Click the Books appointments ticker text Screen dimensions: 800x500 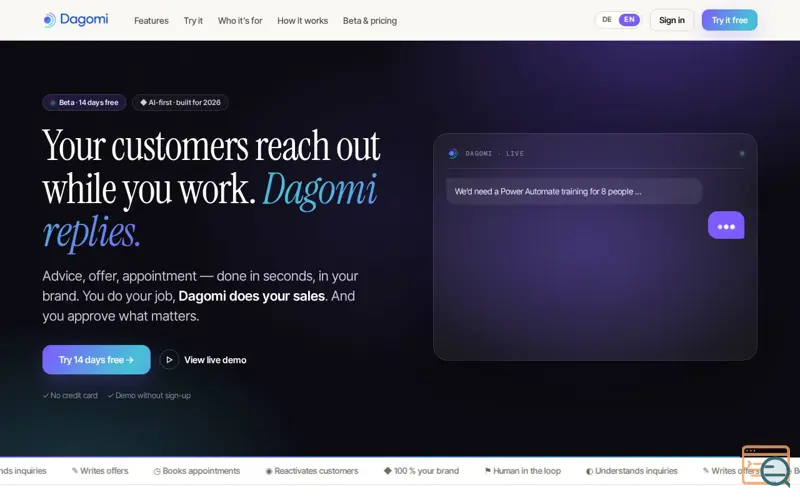[x=201, y=471]
